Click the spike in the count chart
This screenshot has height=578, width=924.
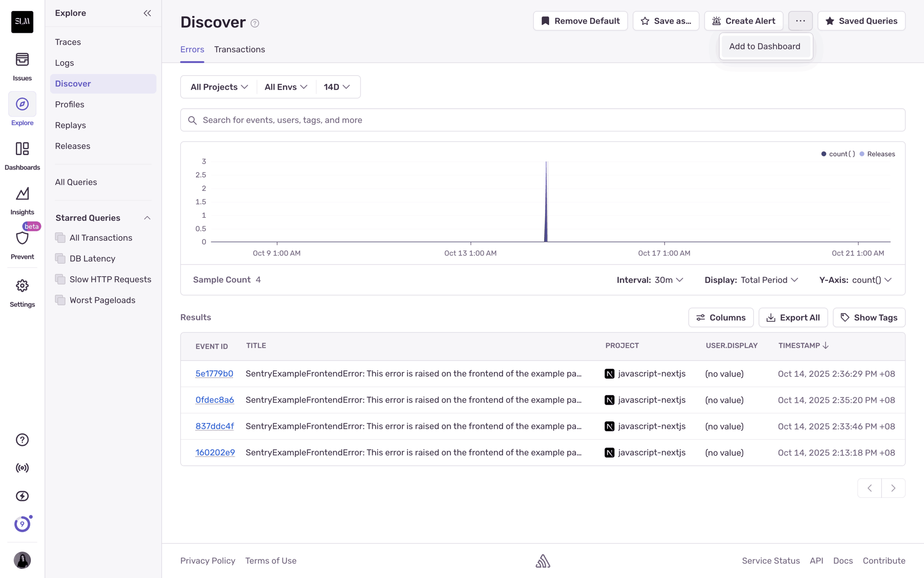546,202
